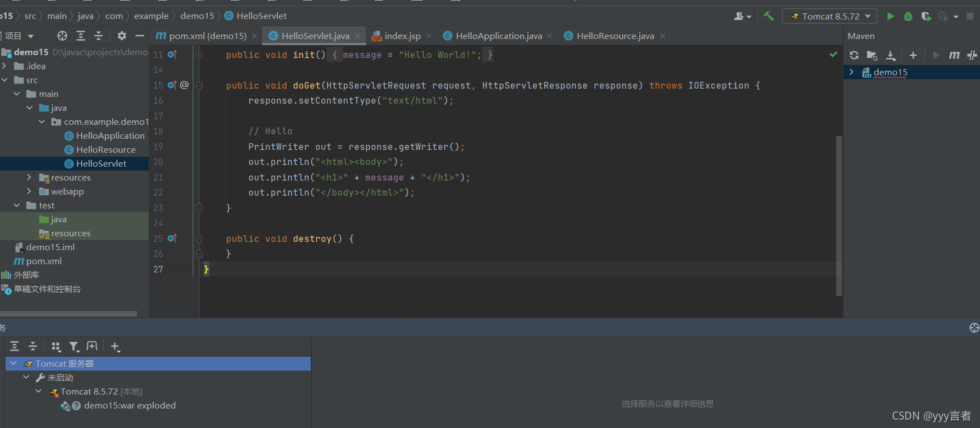The width and height of the screenshot is (980, 428).
Task: Open project panel settings gear
Action: click(x=122, y=36)
